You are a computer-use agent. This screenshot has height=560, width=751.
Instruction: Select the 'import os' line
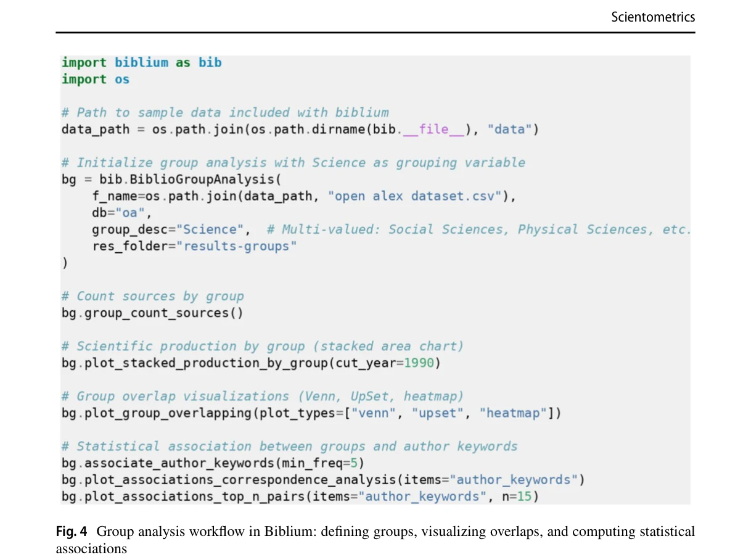96,80
